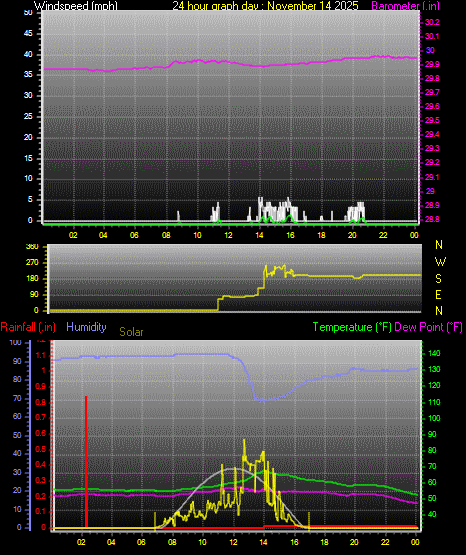Viewport: 466px width, 555px height.
Task: Click the 140 value on temperature axis
Action: point(434,353)
